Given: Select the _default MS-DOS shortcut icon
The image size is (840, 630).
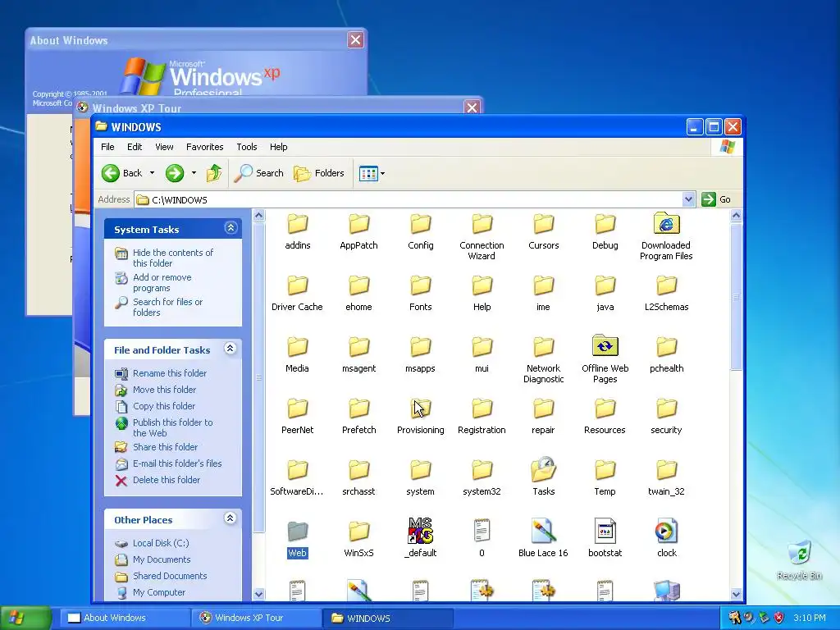Looking at the screenshot, I should [x=420, y=531].
